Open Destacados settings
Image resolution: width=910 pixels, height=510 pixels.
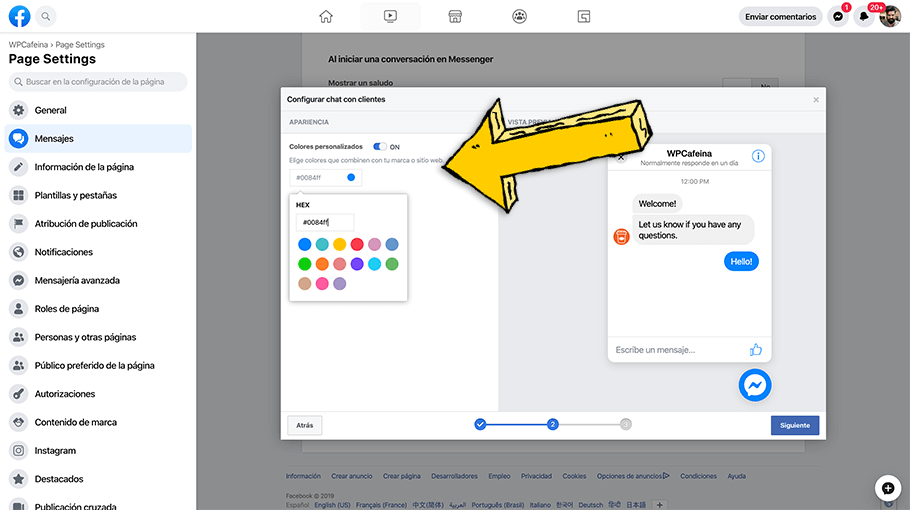(x=98, y=479)
